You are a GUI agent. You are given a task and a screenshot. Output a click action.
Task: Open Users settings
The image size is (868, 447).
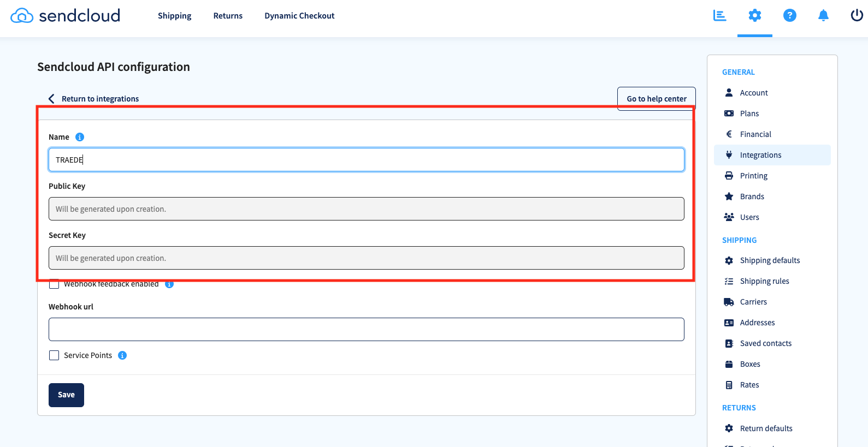(x=749, y=217)
